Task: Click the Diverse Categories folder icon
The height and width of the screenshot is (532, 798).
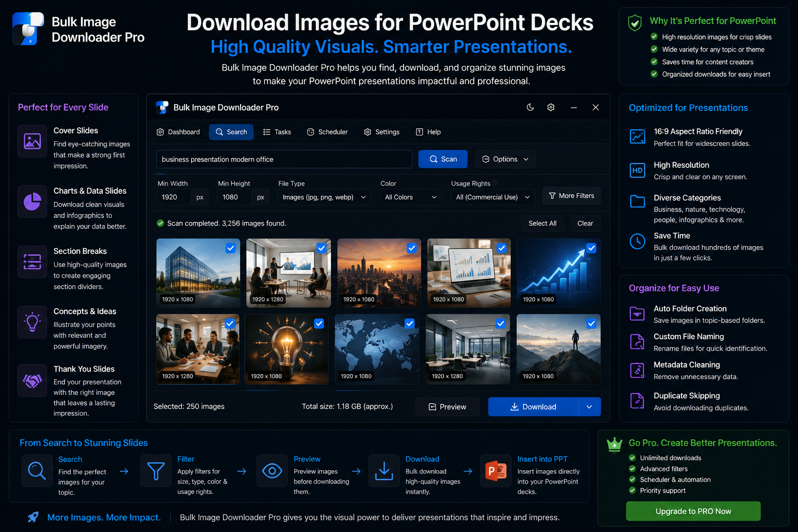Action: [x=637, y=201]
